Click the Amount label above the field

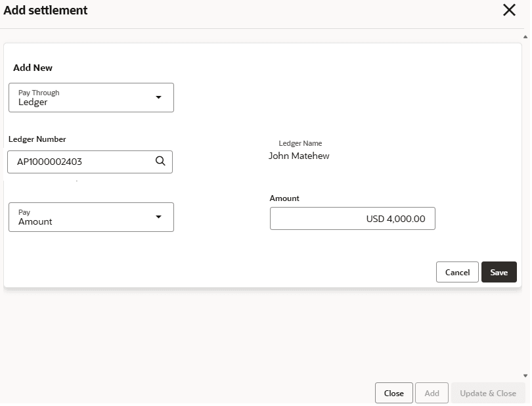click(x=284, y=198)
